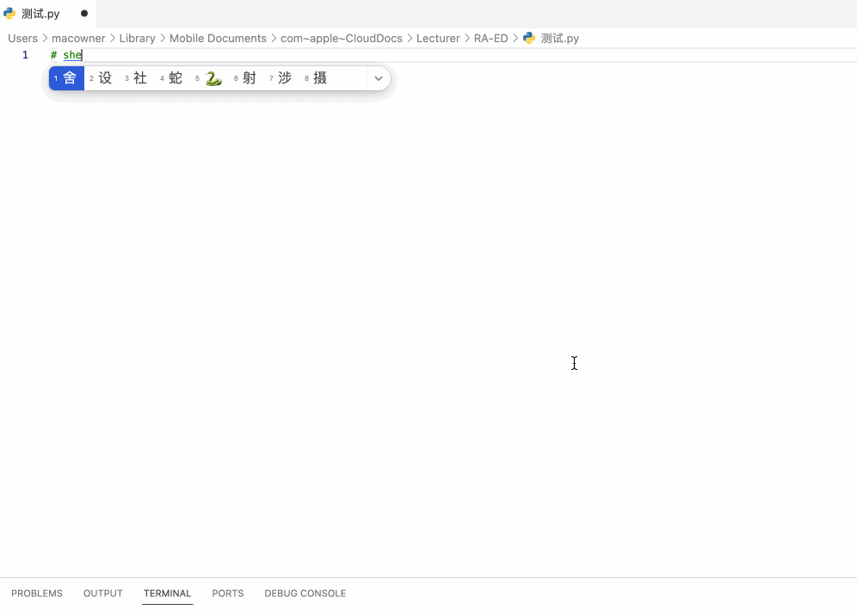Click the Python icon on the 测试.py tab

tap(9, 13)
